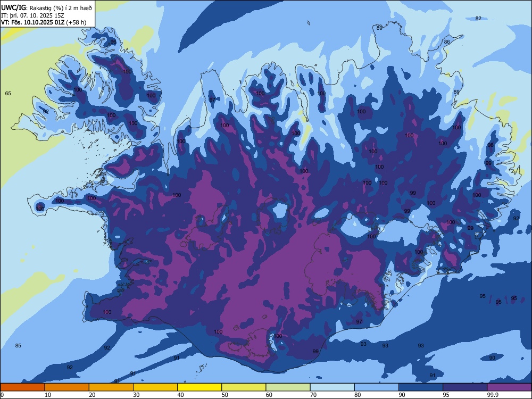
Task: Click the '10' label on the legend scale
Action: click(x=48, y=395)
